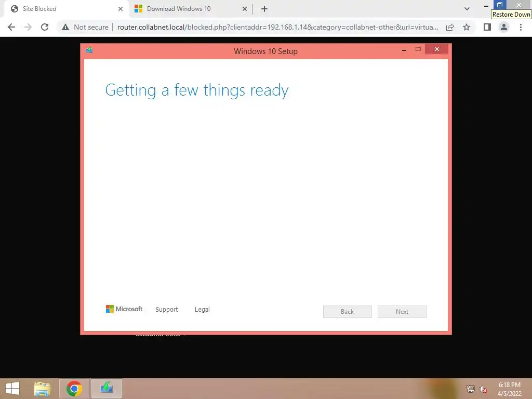Switch to Download Windows 10 tab
Image resolution: width=532 pixels, height=399 pixels.
click(x=191, y=9)
